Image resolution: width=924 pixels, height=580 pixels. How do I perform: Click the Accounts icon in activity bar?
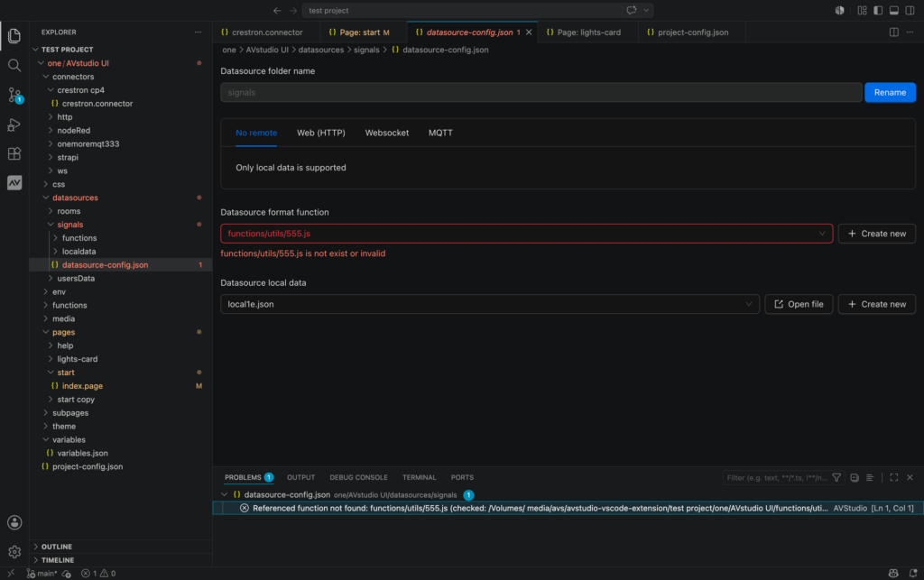coord(14,522)
